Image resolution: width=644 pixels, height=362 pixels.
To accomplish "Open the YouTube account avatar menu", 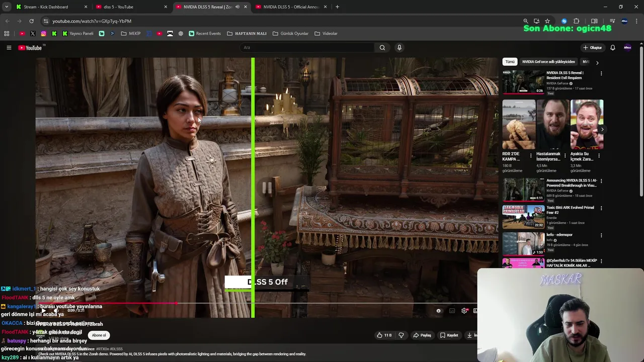I will (627, 48).
